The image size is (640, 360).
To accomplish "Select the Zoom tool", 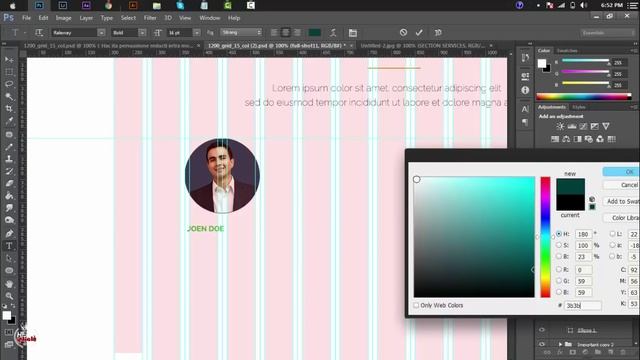I will pos(9,296).
